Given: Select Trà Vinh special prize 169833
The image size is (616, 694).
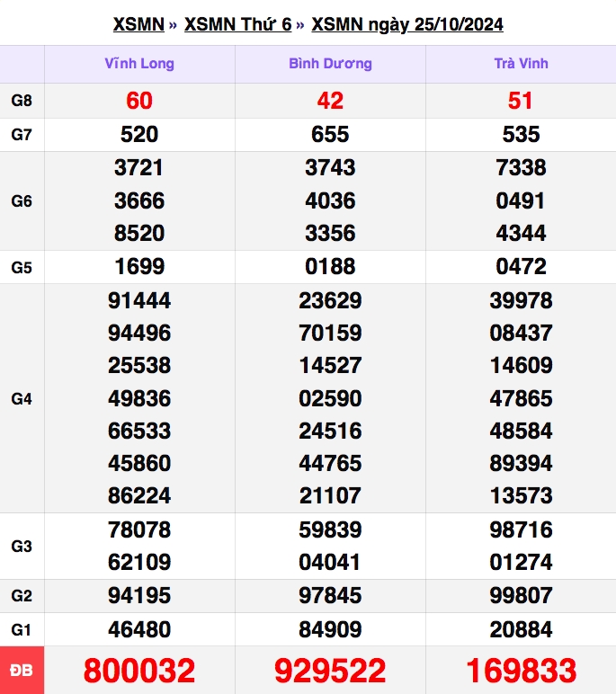Looking at the screenshot, I should point(522,671).
